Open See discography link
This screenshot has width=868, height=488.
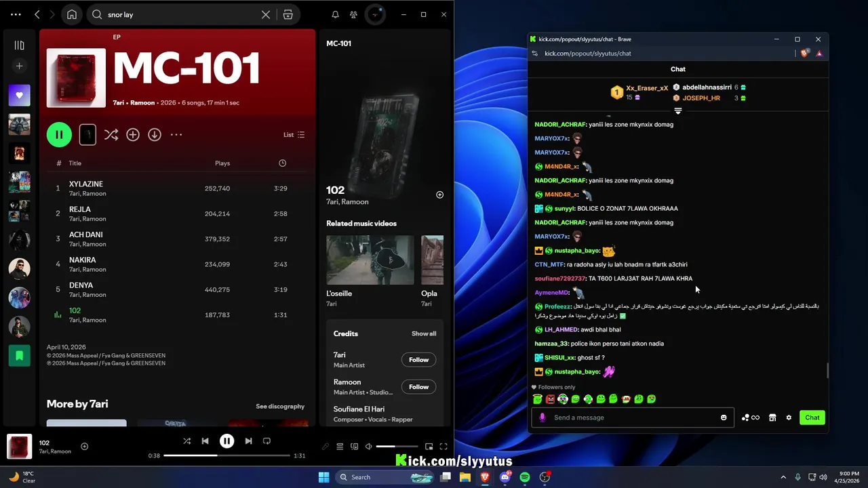(280, 406)
